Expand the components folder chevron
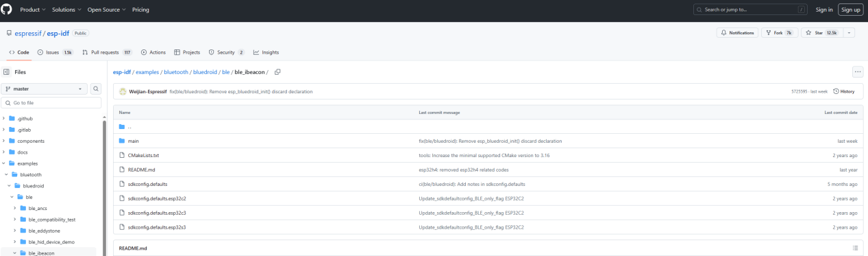The height and width of the screenshot is (256, 868). [x=4, y=141]
